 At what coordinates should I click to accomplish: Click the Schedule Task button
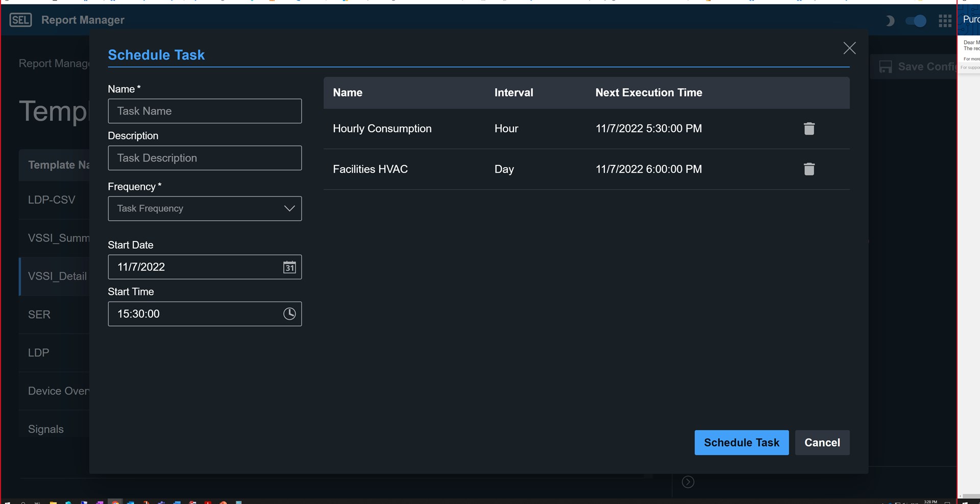click(741, 442)
